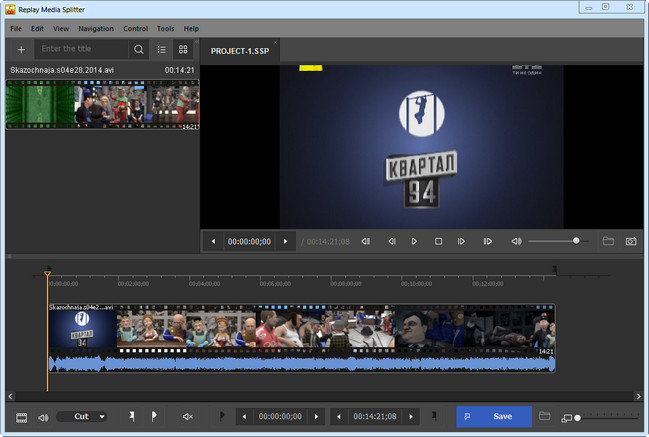This screenshot has height=437, width=649.
Task: Open the Edit menu
Action: [37, 29]
